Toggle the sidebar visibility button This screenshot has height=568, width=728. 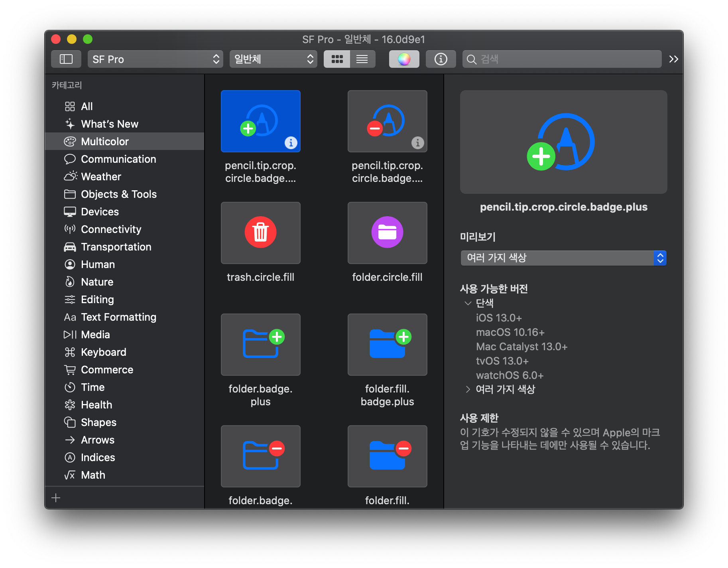[66, 59]
